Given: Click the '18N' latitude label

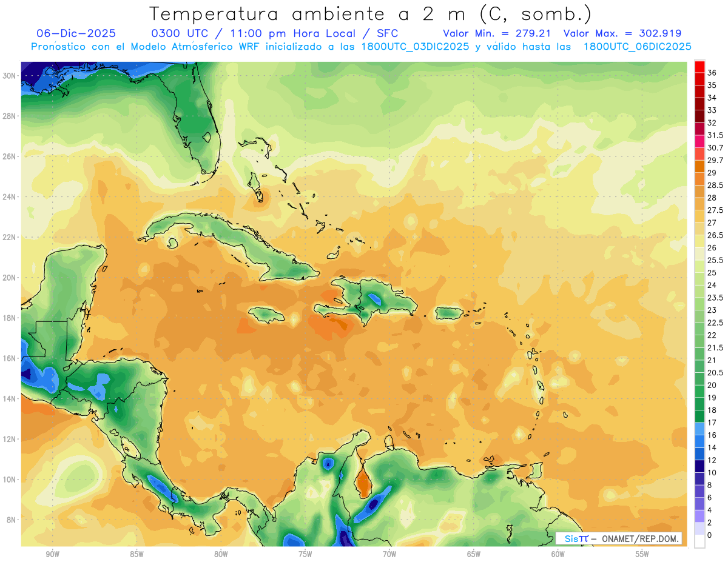Looking at the screenshot, I should [x=10, y=318].
